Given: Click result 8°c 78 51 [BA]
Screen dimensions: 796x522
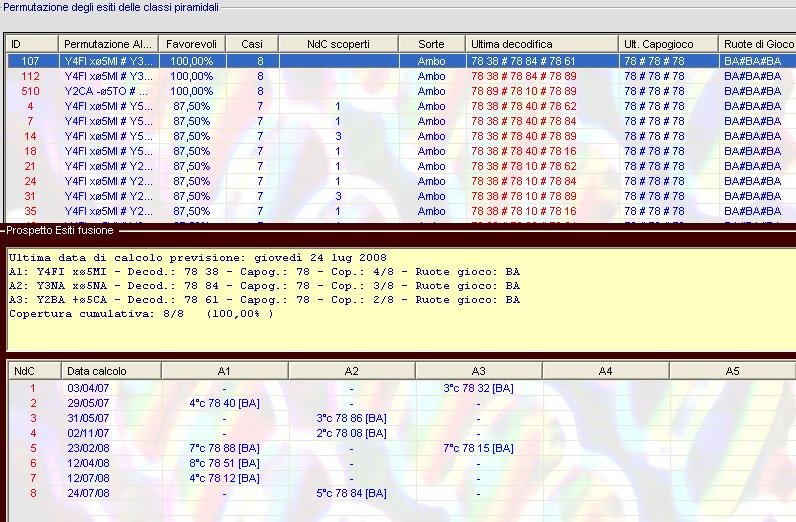Looking at the screenshot, I should (x=224, y=463).
